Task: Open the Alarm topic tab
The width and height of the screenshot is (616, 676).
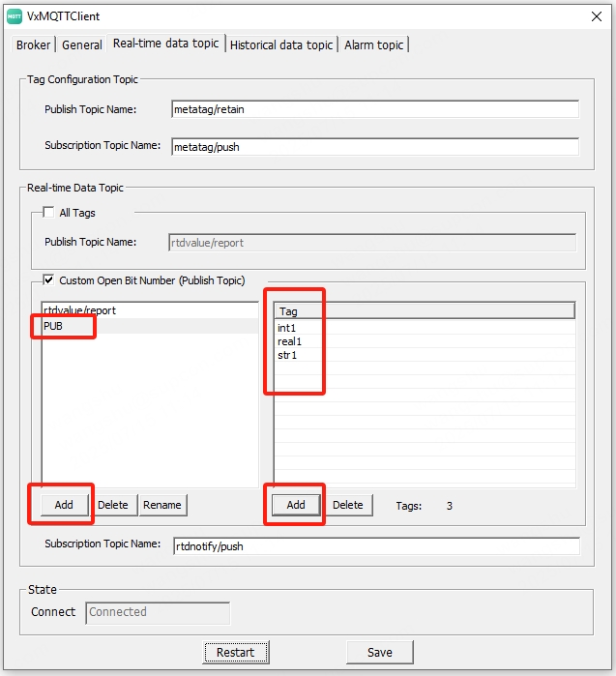Action: [373, 44]
